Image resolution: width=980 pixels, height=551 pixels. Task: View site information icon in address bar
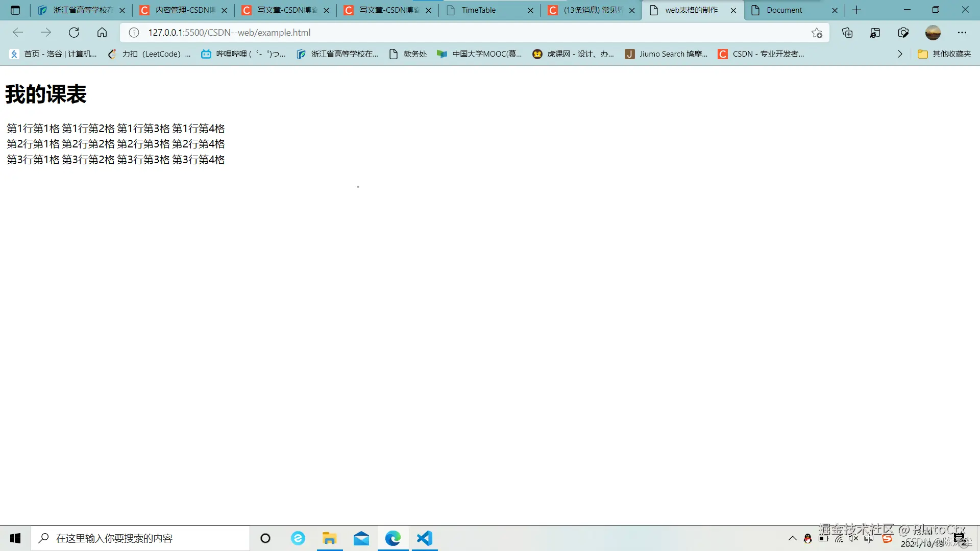[x=134, y=33]
